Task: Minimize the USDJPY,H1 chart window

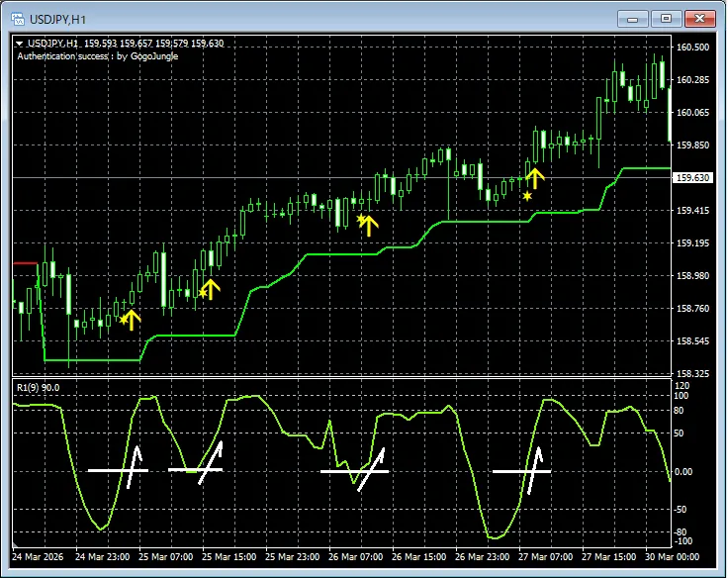Action: tap(635, 19)
